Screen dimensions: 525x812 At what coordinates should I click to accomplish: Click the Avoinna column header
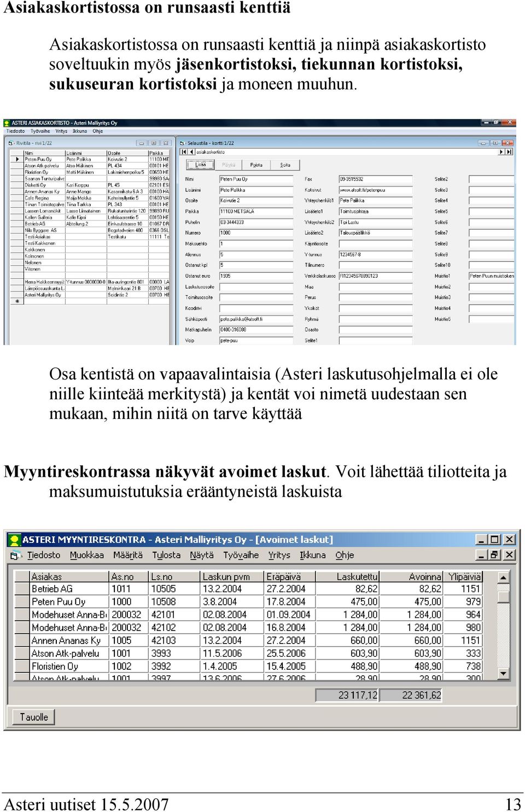(x=411, y=576)
